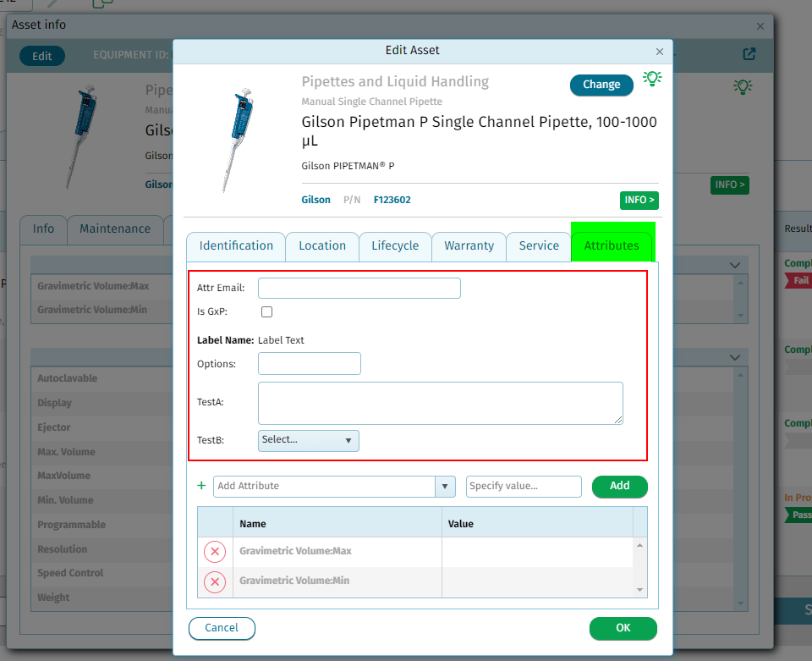Screen dimensions: 812x661
Task: Open the Maintenance tab in Asset info
Action: coord(115,229)
